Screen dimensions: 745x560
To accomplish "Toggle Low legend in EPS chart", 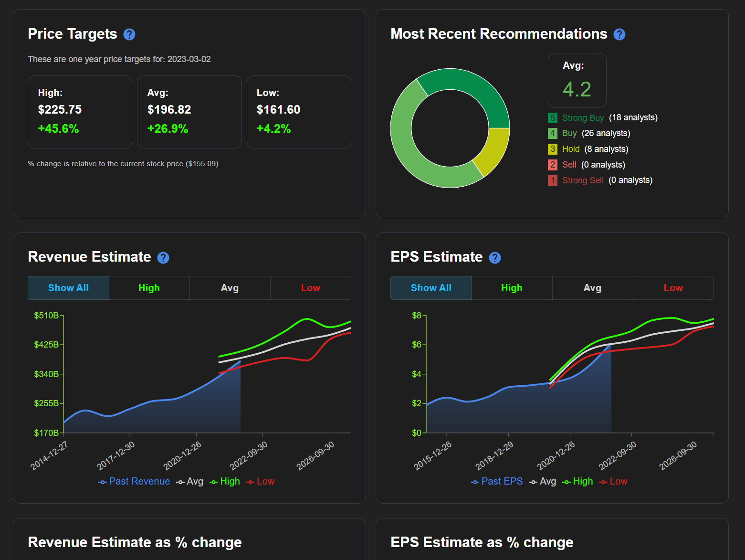I will point(613,481).
